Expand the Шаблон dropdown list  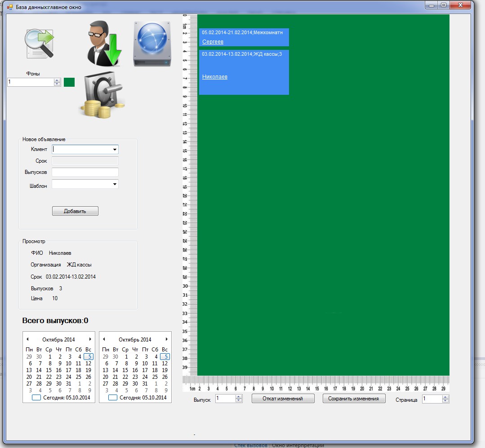tap(115, 184)
